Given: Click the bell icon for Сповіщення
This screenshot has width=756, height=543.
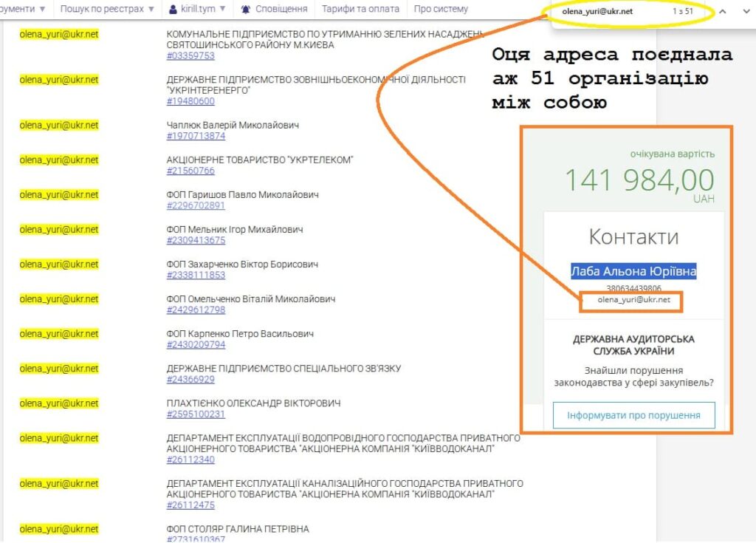Looking at the screenshot, I should pyautogui.click(x=245, y=10).
